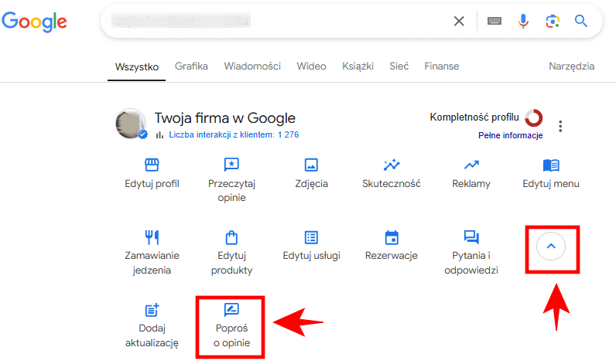Collapse the actions with chevron-up button
The image size is (616, 364).
(551, 247)
